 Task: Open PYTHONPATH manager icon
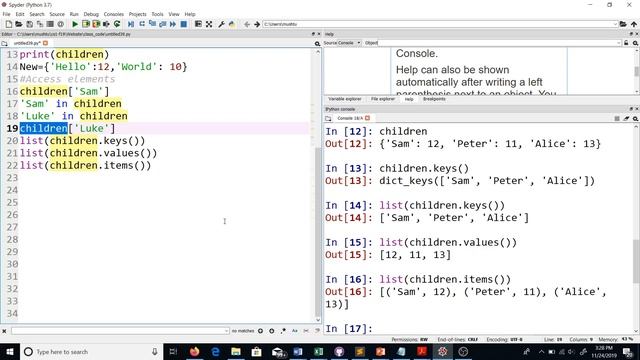pos(232,24)
